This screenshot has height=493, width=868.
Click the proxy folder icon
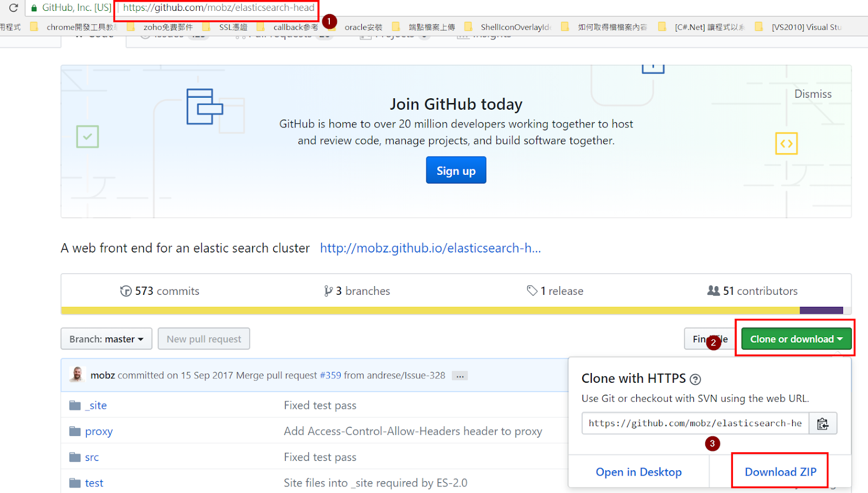(75, 431)
